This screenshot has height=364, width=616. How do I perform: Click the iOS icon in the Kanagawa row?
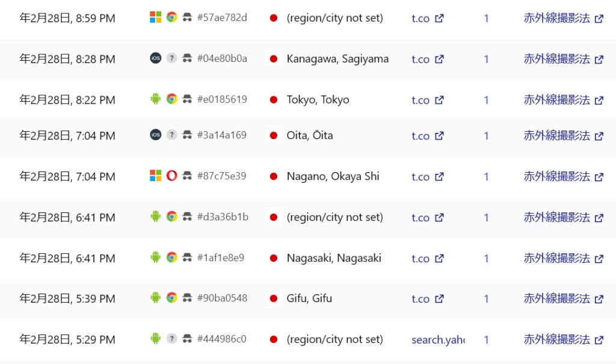(155, 58)
